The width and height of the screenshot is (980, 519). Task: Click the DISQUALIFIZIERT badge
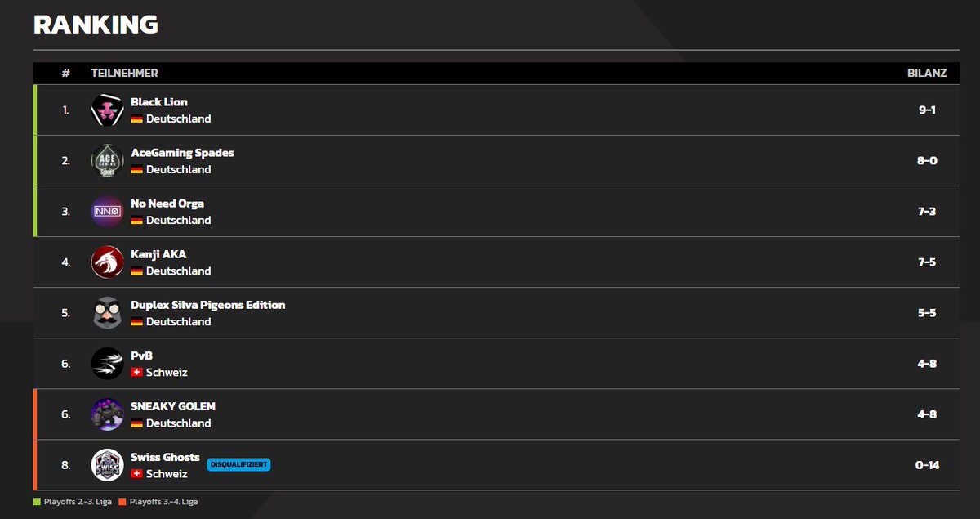click(238, 465)
